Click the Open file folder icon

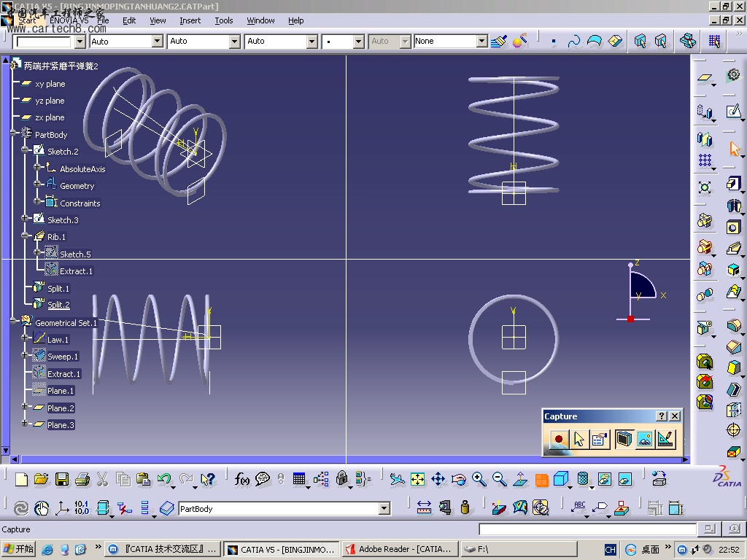point(42,479)
